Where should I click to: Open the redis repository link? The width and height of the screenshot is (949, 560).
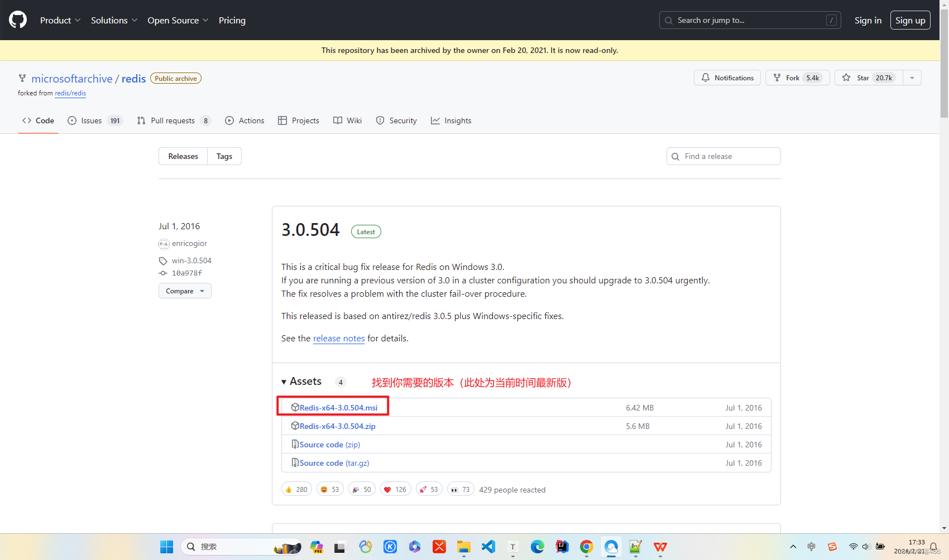click(133, 79)
